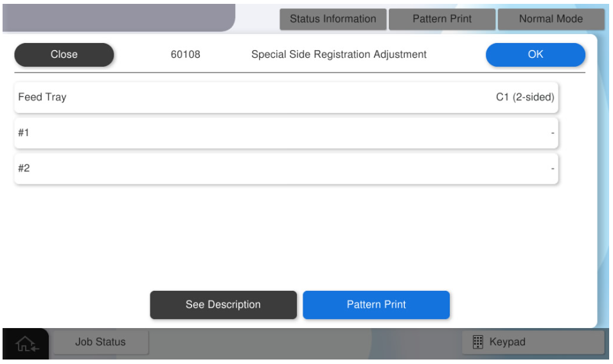Click the C1 (2-sided) tray value
The width and height of the screenshot is (613, 364).
tap(524, 98)
